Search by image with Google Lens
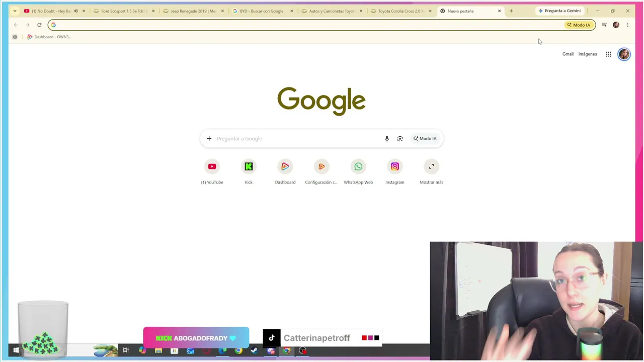Screen dimensions: 644x362 400,138
